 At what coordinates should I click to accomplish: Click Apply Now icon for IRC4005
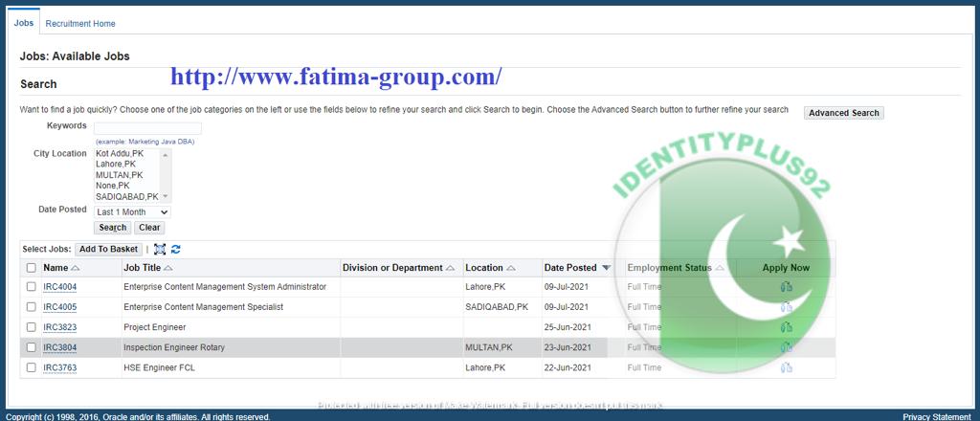tap(786, 307)
